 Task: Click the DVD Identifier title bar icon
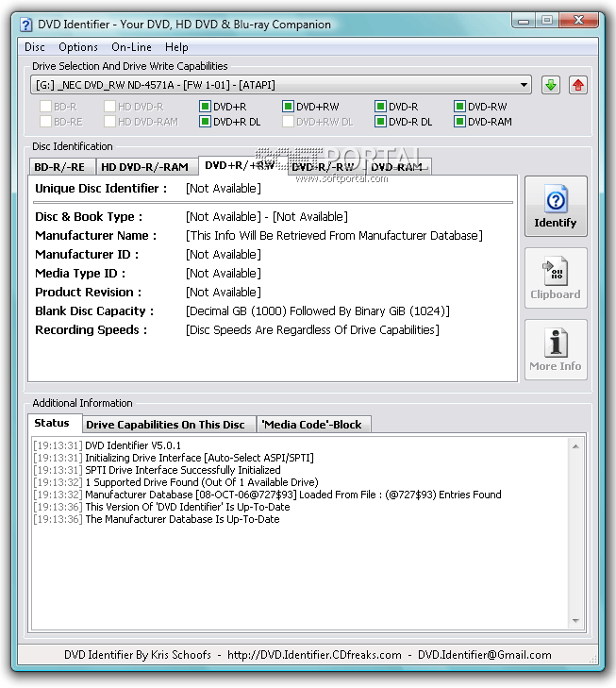[25, 25]
